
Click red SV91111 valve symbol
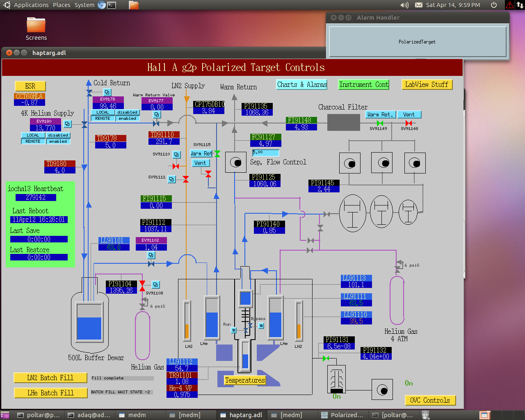click(186, 179)
